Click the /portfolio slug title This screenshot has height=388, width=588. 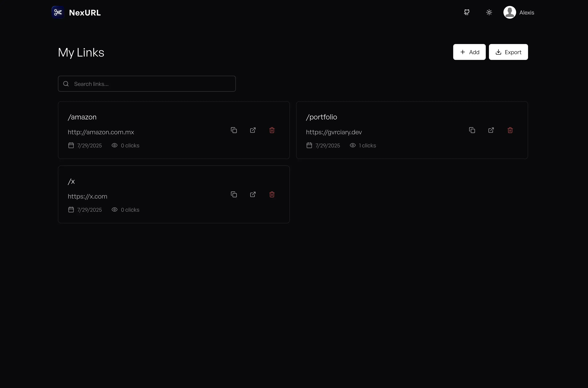[x=321, y=117]
